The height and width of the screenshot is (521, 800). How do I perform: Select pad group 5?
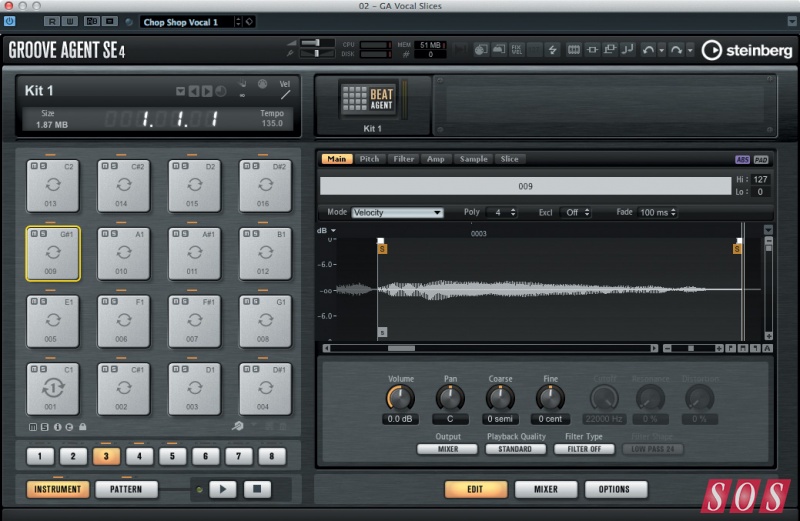tap(172, 457)
